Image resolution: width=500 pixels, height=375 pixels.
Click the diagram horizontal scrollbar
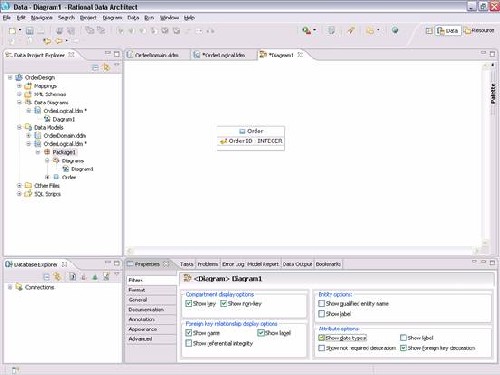(x=303, y=251)
